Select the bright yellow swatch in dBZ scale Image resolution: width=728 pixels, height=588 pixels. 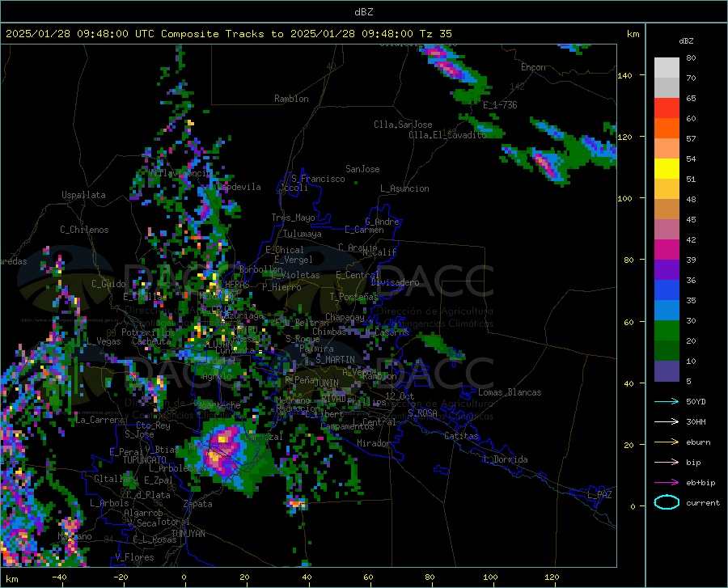[667, 168]
